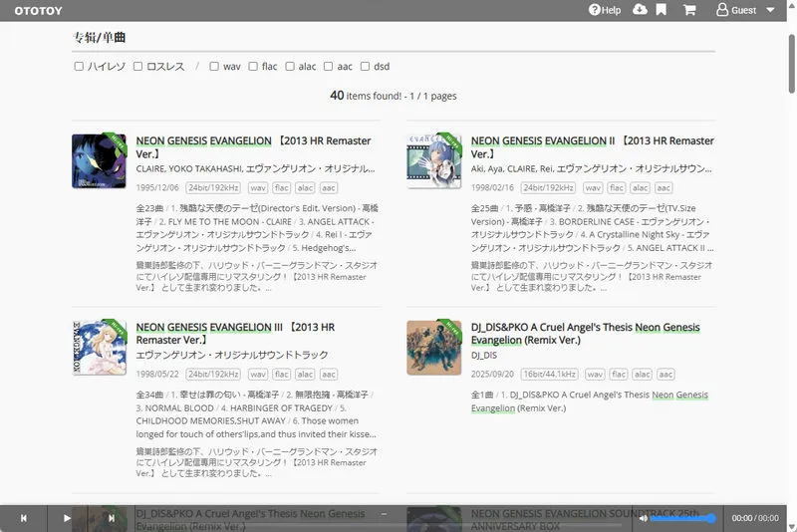Click the 00:00 / 00:00 time display
This screenshot has width=797, height=532.
point(755,518)
